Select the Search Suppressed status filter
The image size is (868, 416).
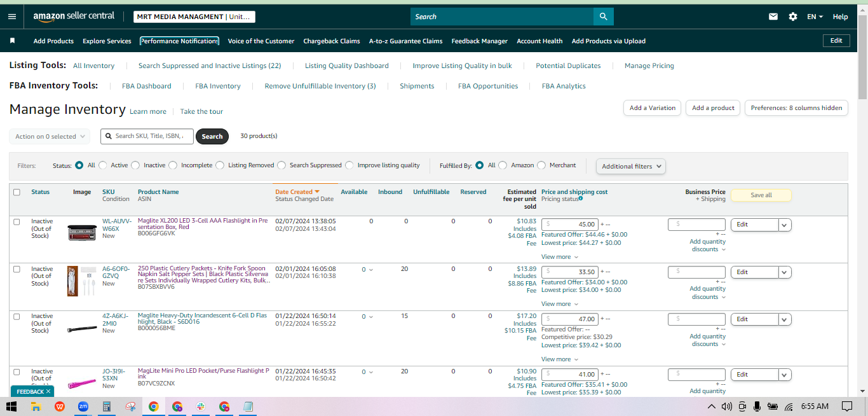coord(281,165)
